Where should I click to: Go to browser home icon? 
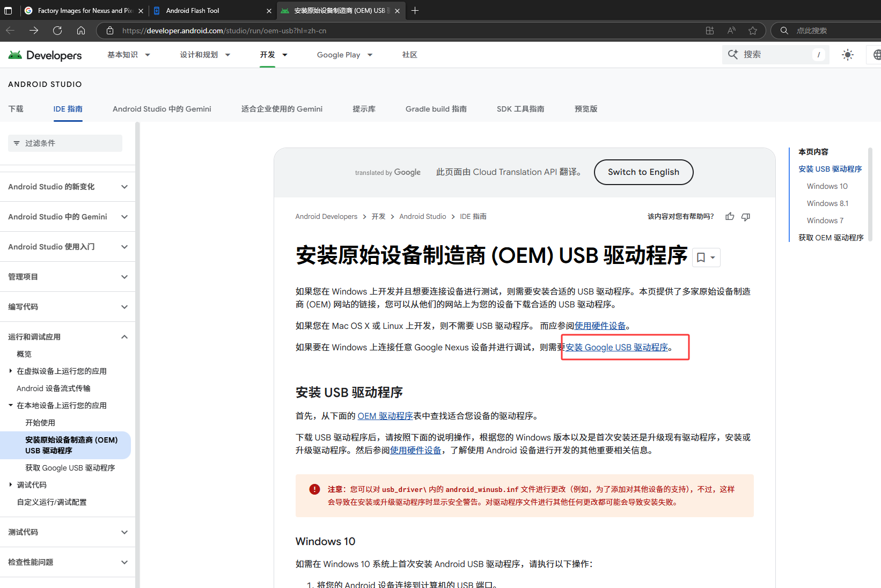(x=81, y=31)
